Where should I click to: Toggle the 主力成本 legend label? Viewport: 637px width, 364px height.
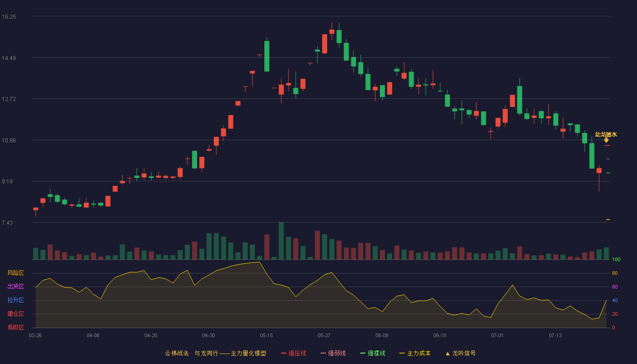point(419,354)
